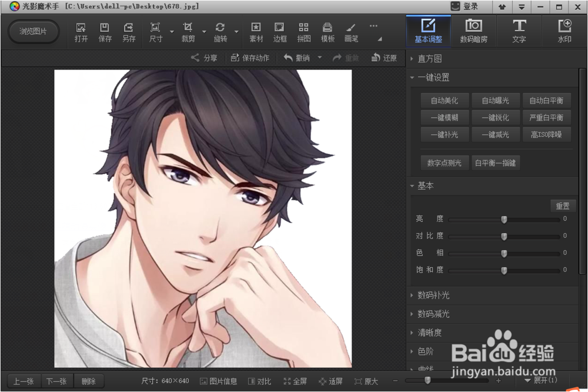Click the 自动美化 button

pyautogui.click(x=445, y=101)
